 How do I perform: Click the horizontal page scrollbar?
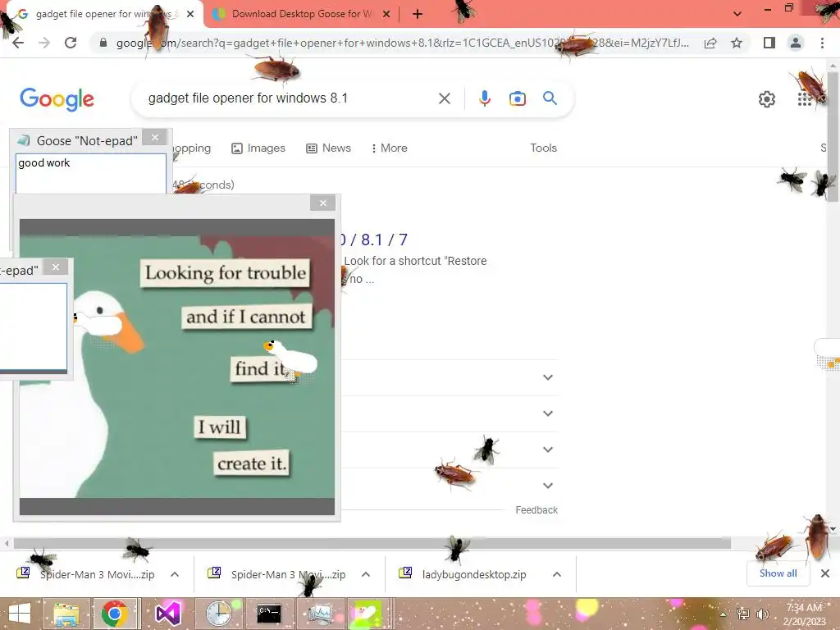coord(372,543)
